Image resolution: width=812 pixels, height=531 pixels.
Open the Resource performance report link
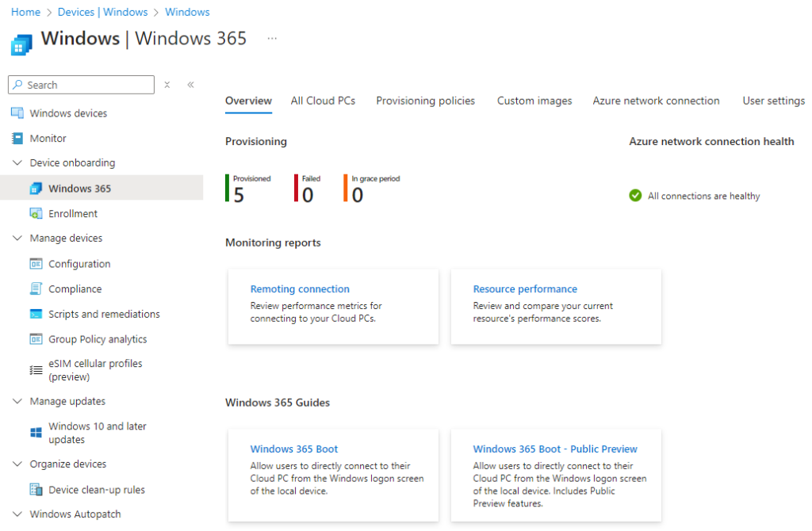(x=525, y=289)
